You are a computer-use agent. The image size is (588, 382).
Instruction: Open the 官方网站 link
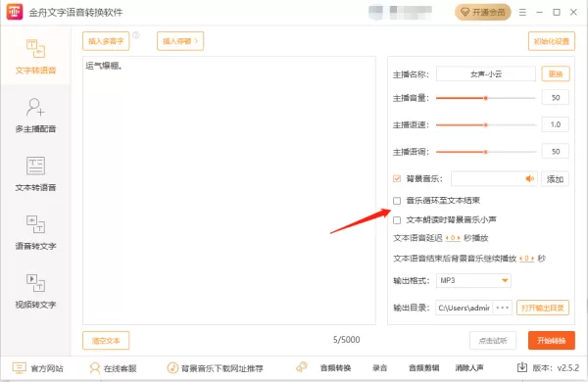tap(38, 368)
